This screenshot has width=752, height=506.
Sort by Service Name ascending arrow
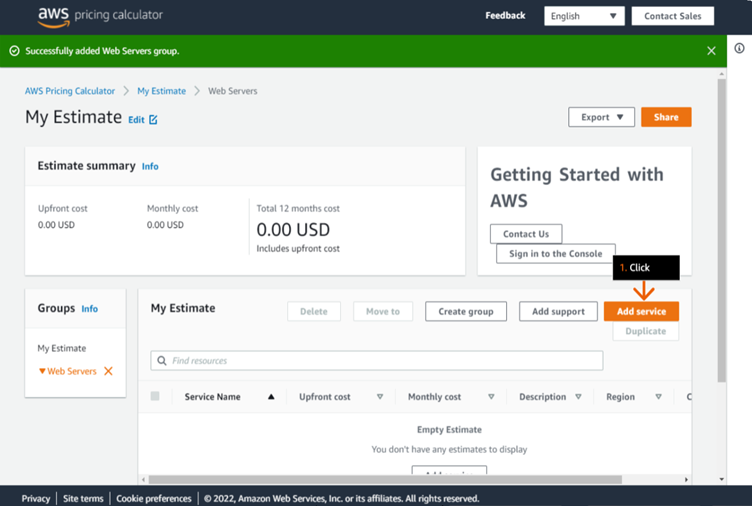click(x=271, y=397)
